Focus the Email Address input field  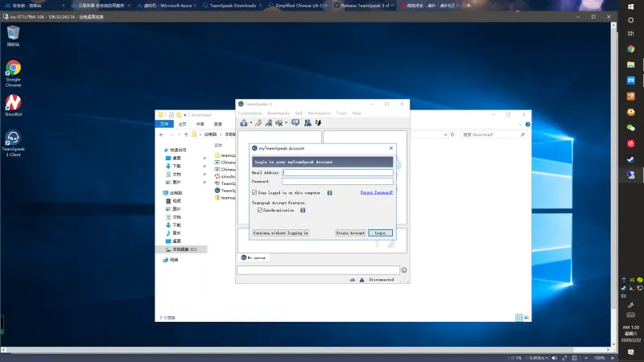[337, 173]
